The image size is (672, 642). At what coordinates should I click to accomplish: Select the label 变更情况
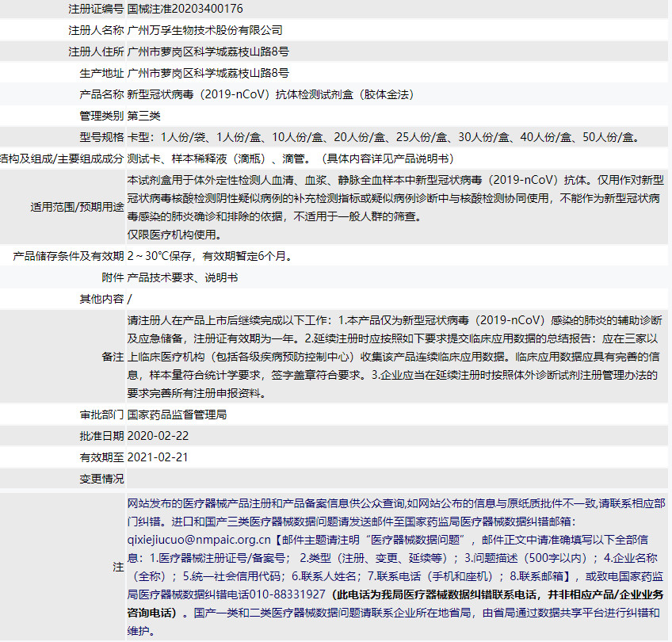(x=101, y=479)
